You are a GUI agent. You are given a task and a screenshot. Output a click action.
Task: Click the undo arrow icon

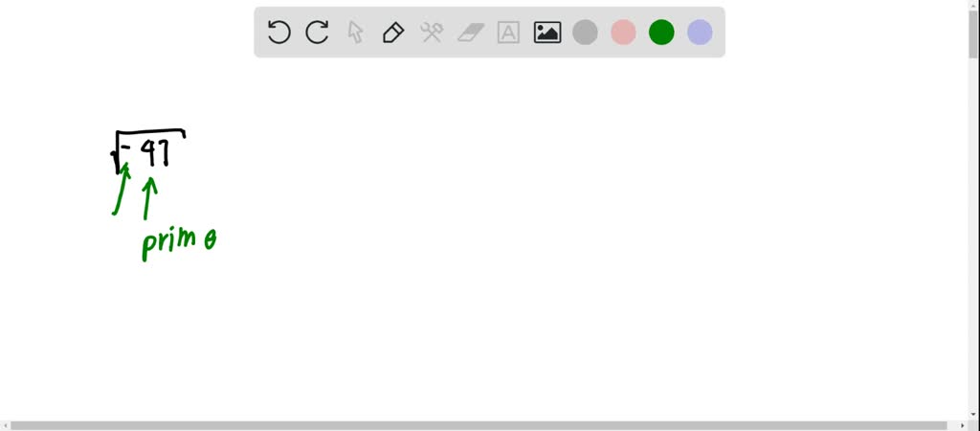point(278,32)
